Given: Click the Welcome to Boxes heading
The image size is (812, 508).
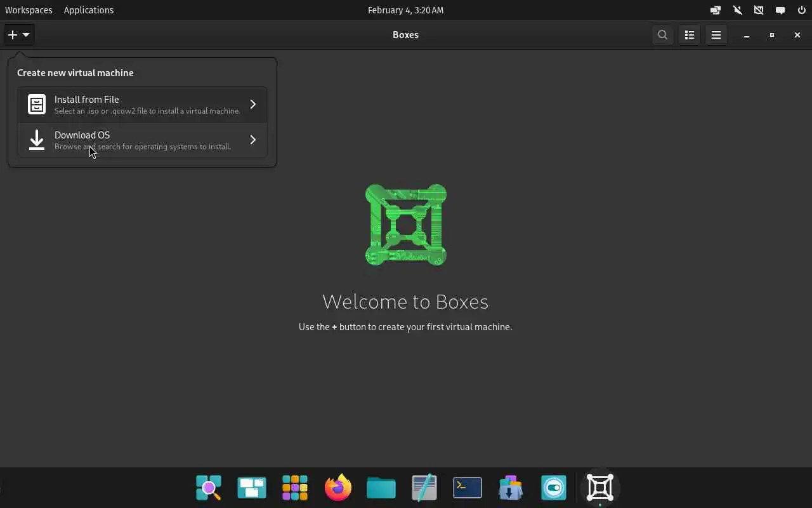Looking at the screenshot, I should click(x=405, y=302).
